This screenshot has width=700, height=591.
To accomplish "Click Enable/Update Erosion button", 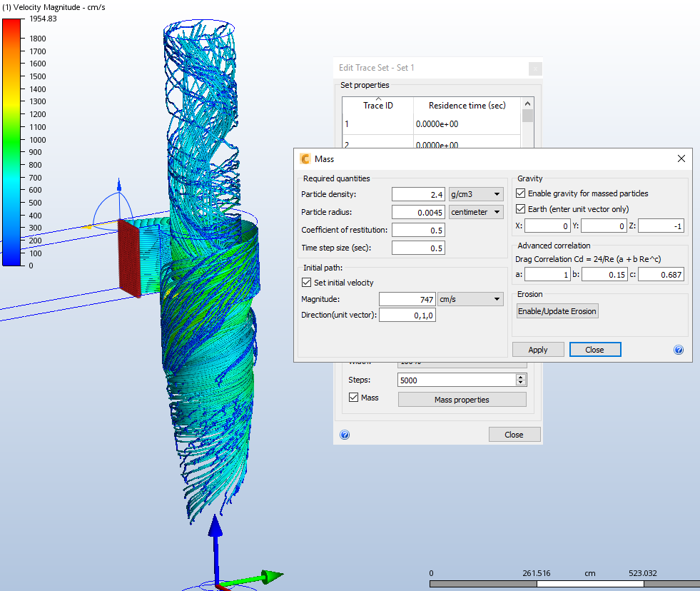I will point(557,311).
